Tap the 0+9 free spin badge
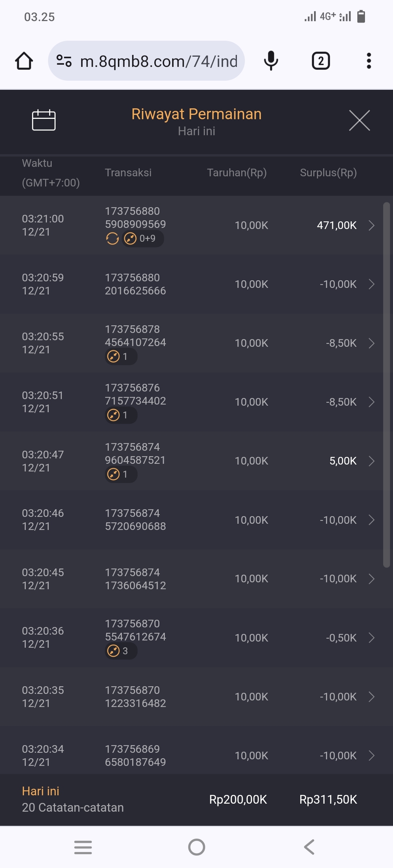This screenshot has width=393, height=868. point(143,239)
